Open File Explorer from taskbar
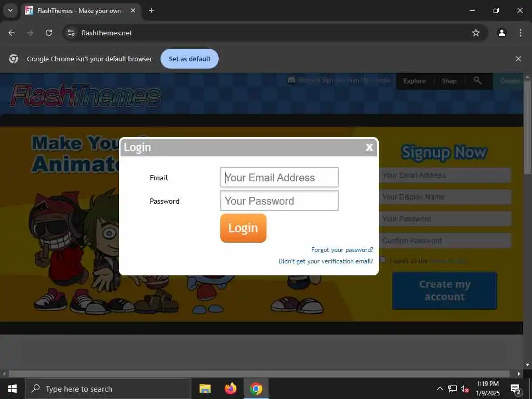Screen dimensions: 532x399 tap(205, 389)
